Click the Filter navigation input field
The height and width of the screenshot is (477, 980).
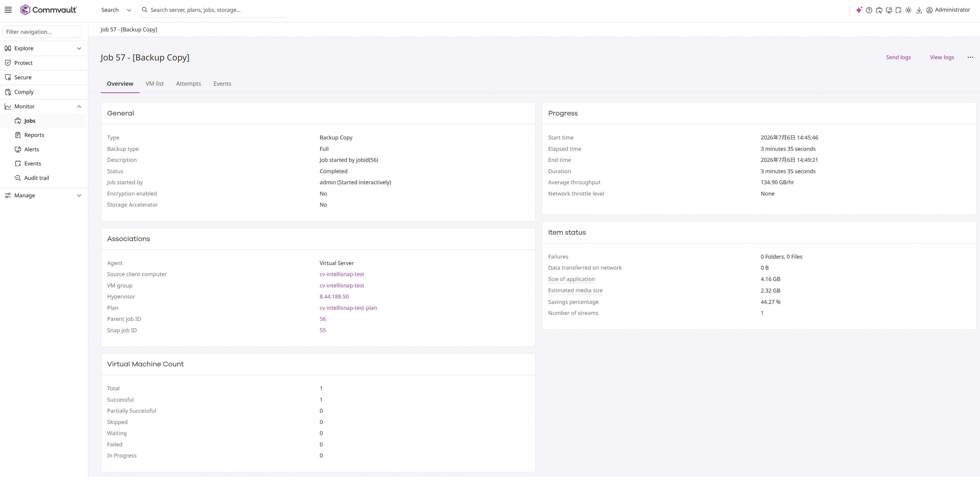point(42,32)
